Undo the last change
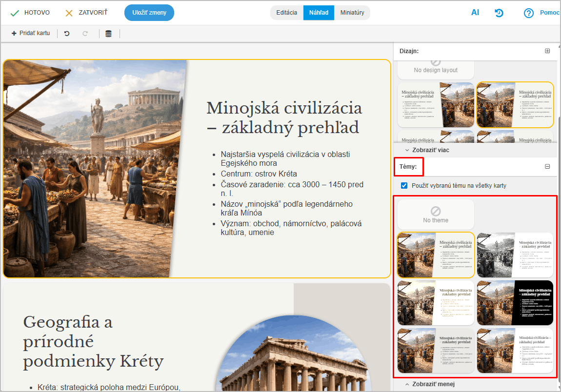This screenshot has width=561, height=392. pyautogui.click(x=67, y=34)
